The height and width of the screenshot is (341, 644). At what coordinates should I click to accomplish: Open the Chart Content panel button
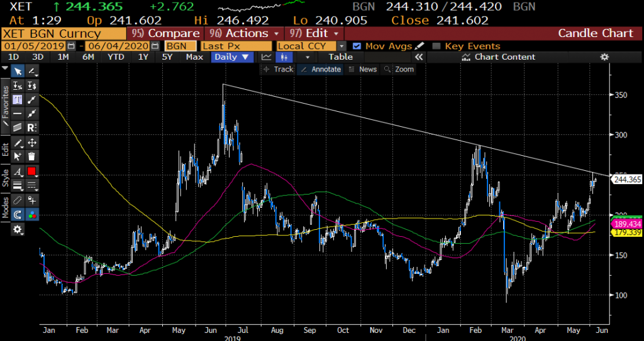498,57
